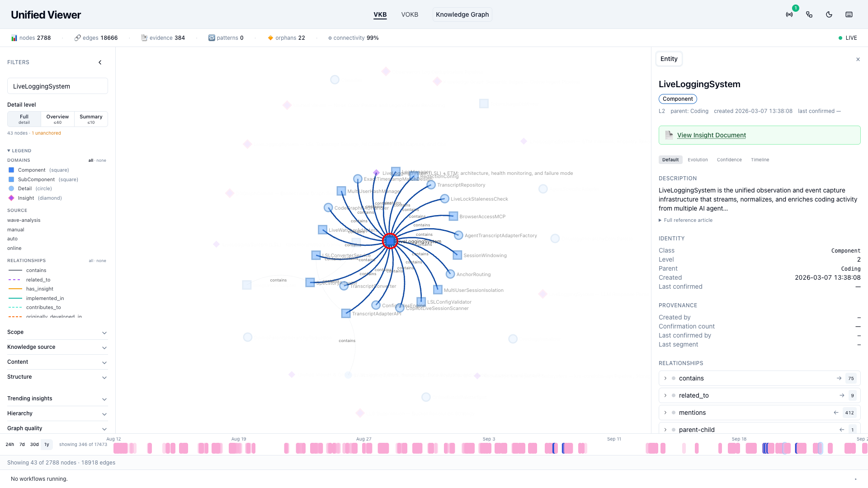Expand the contains relationships row

[759, 378]
